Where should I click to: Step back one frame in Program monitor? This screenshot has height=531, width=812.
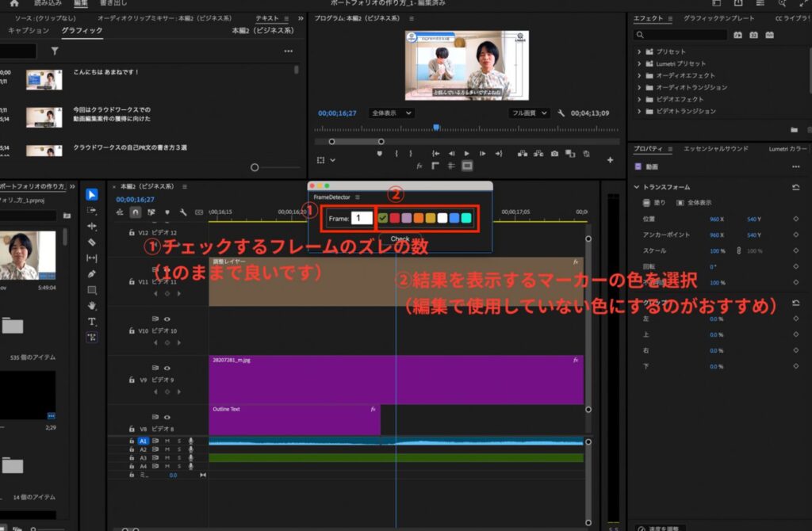[x=451, y=154]
